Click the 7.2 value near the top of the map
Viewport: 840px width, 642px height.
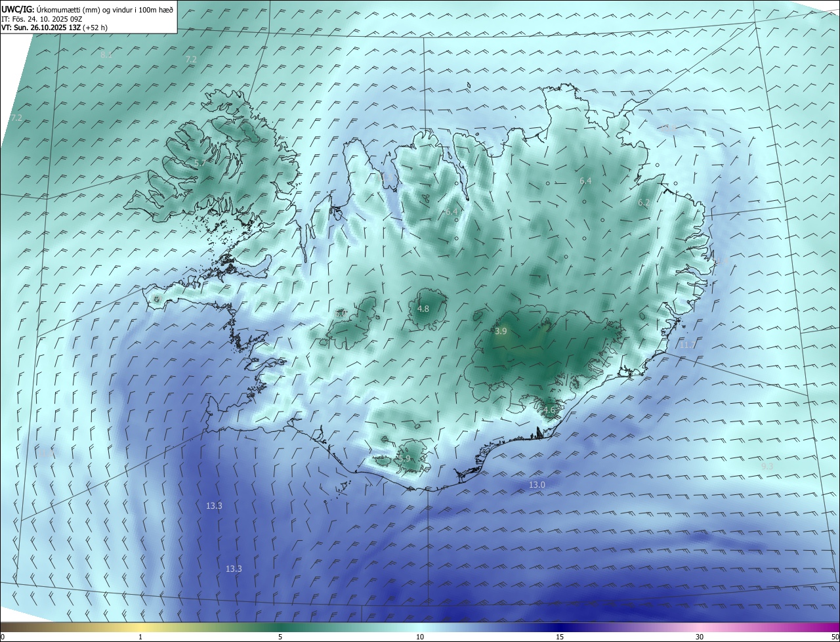coord(191,59)
